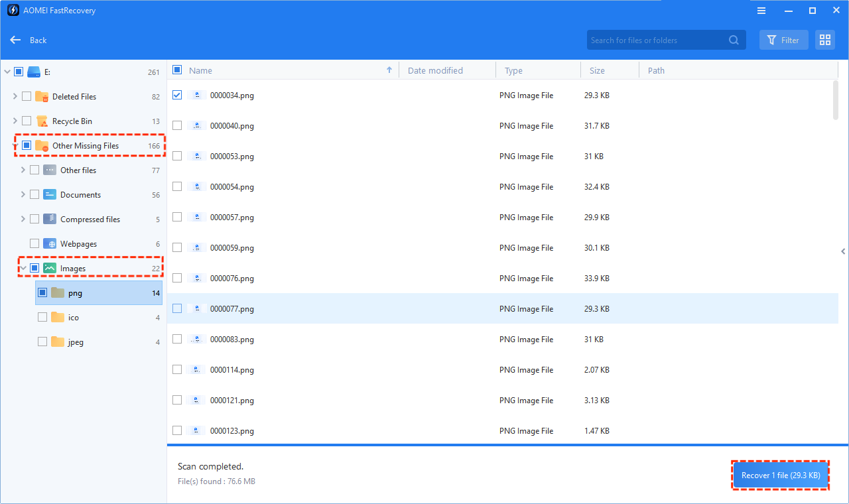This screenshot has height=504, width=849.
Task: Enable the select-all checkbox in Name header
Action: [x=176, y=70]
